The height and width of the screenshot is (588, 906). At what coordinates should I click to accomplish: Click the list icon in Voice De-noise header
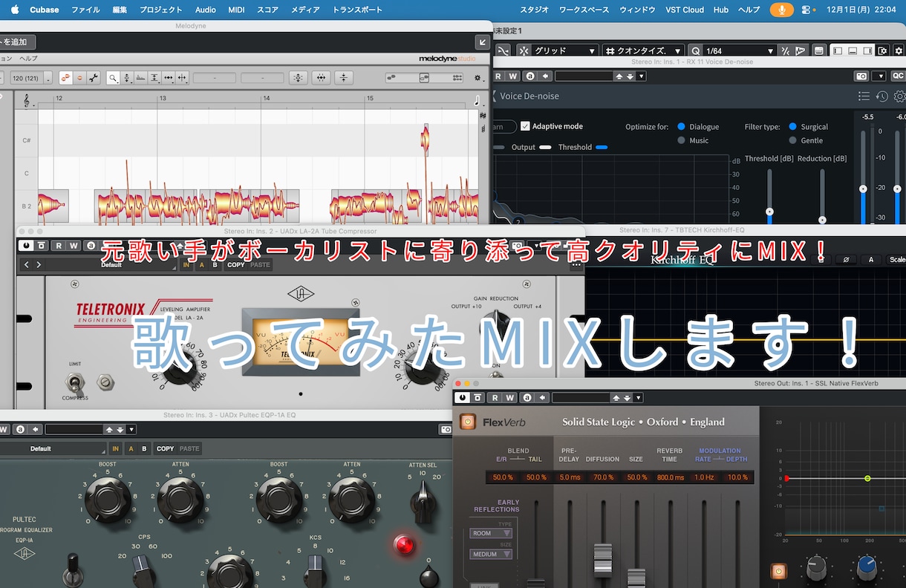click(864, 95)
